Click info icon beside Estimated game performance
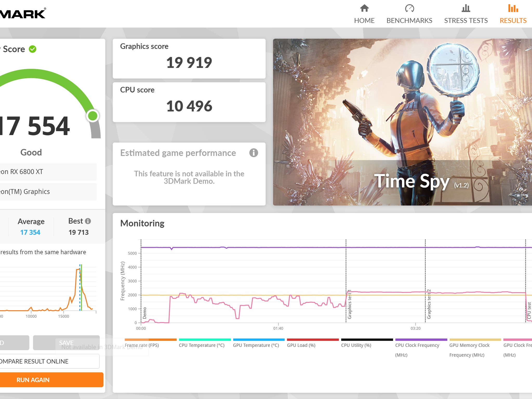 (x=254, y=153)
